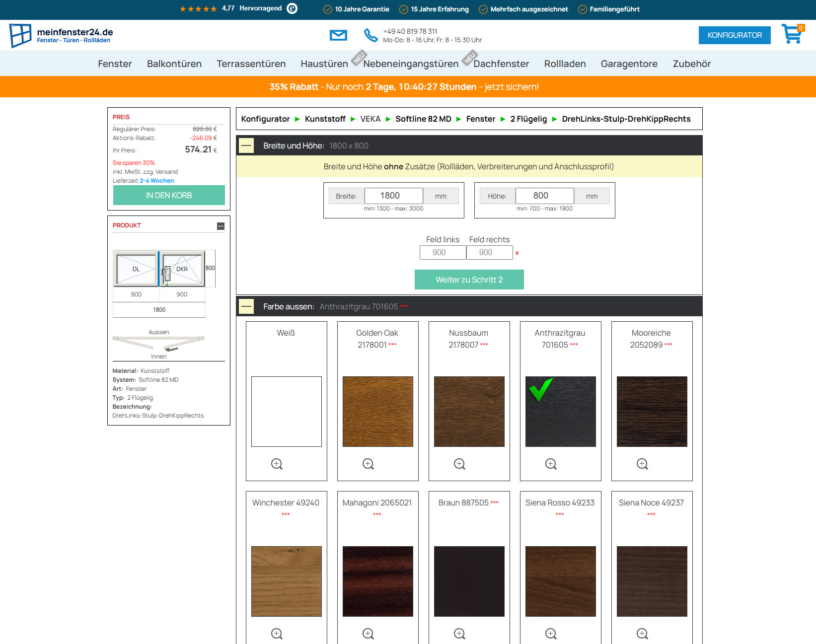Click the 15 Jahre Erfahrung checkmark icon
The height and width of the screenshot is (644, 816).
(x=404, y=9)
